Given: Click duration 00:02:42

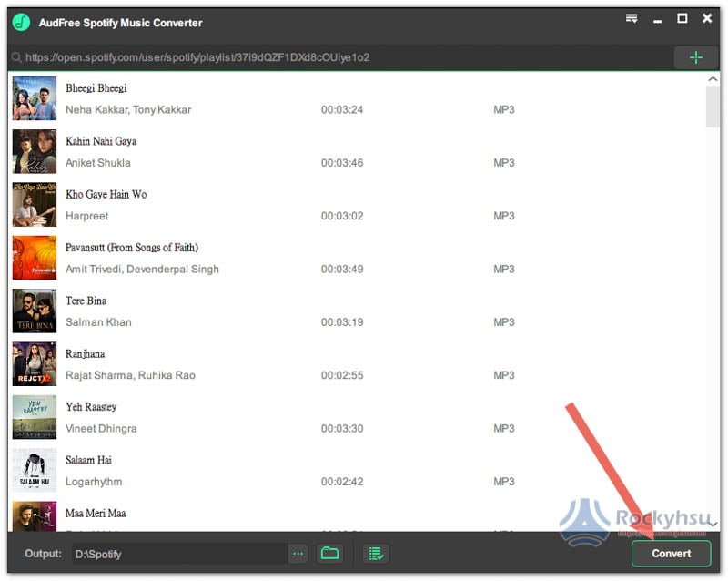Looking at the screenshot, I should (342, 482).
